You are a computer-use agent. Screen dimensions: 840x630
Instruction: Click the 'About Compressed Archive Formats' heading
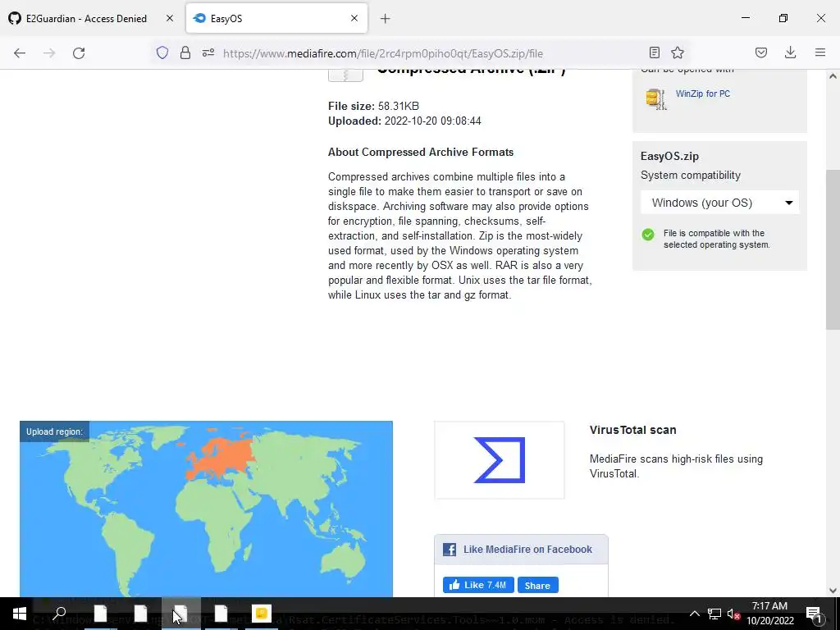(x=421, y=152)
